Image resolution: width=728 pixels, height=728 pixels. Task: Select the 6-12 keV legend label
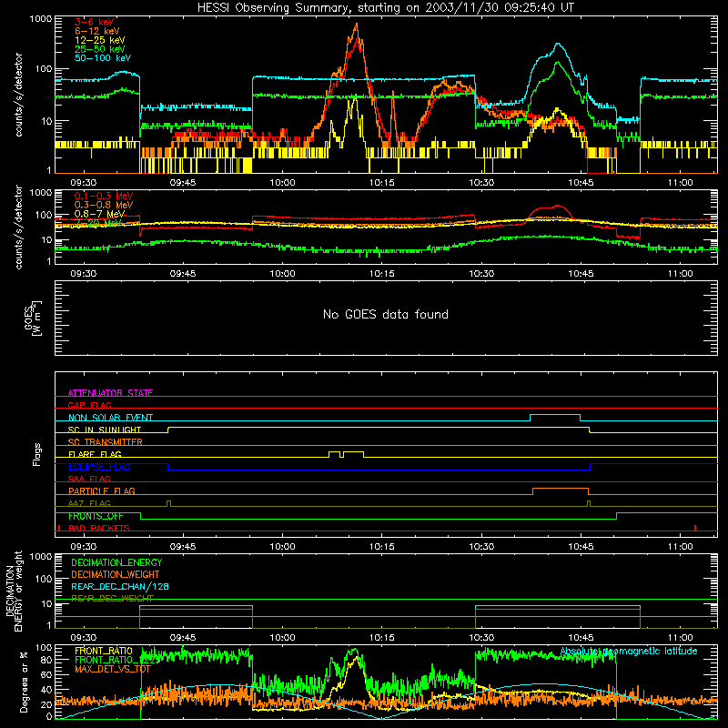coord(97,31)
